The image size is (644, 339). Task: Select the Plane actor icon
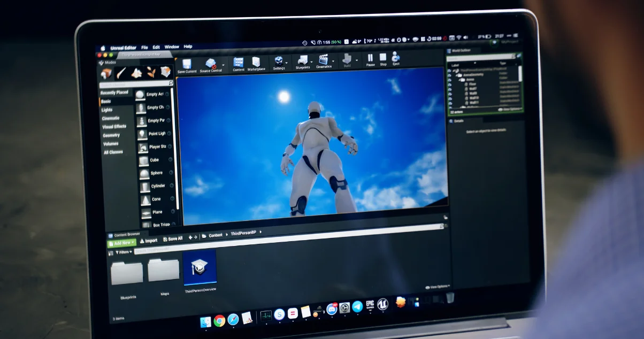coord(145,213)
